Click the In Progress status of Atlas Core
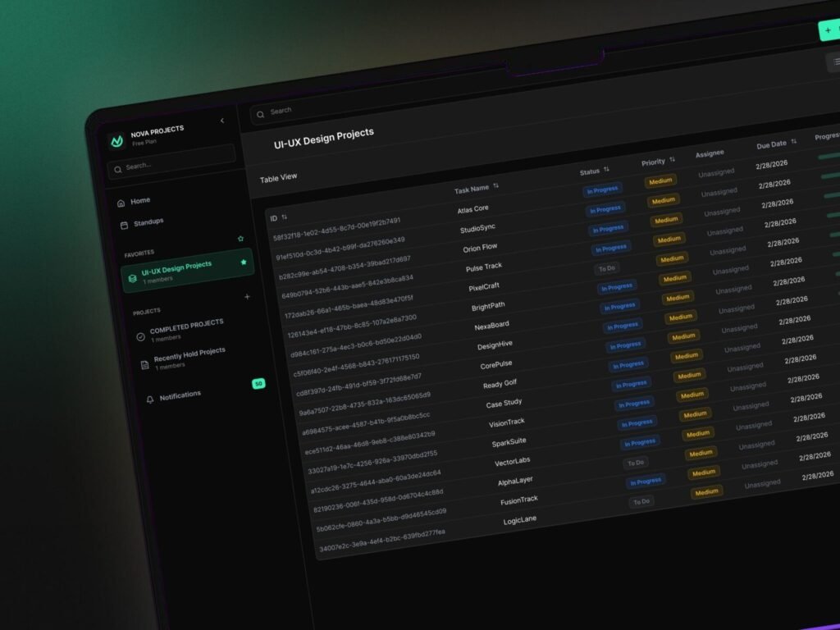Screen dimensions: 840x630 click(x=603, y=189)
